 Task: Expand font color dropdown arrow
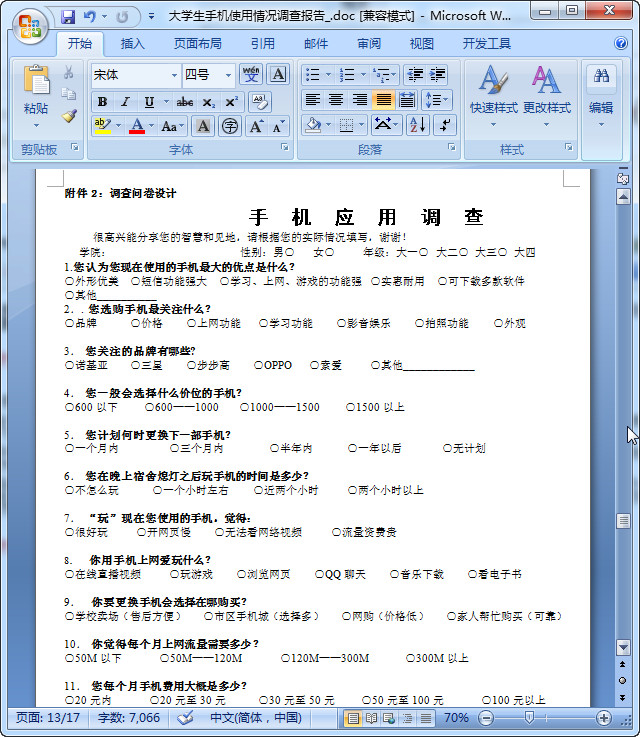tap(151, 126)
